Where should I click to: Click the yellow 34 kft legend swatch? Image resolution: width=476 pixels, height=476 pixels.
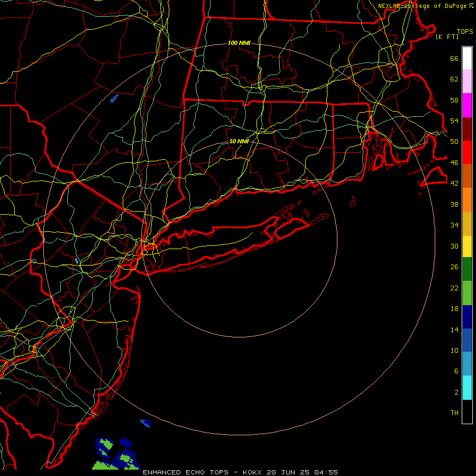coord(467,246)
